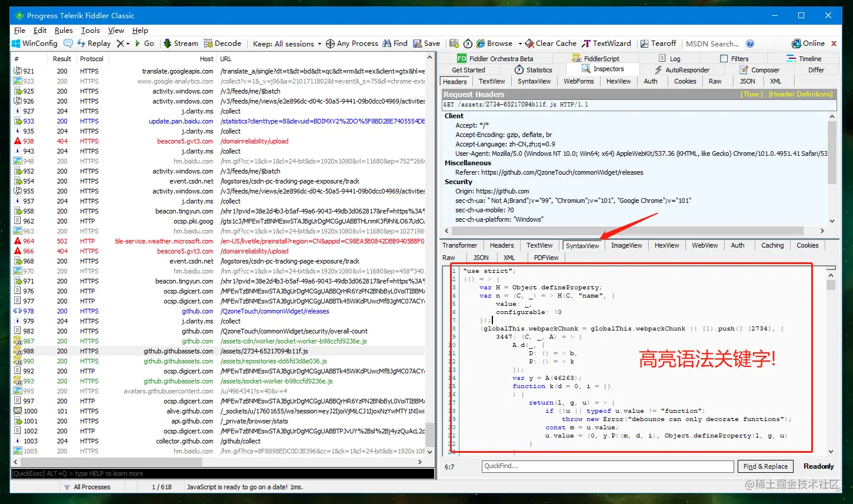Click the Header Definitions link
This screenshot has height=504, width=853.
click(801, 94)
